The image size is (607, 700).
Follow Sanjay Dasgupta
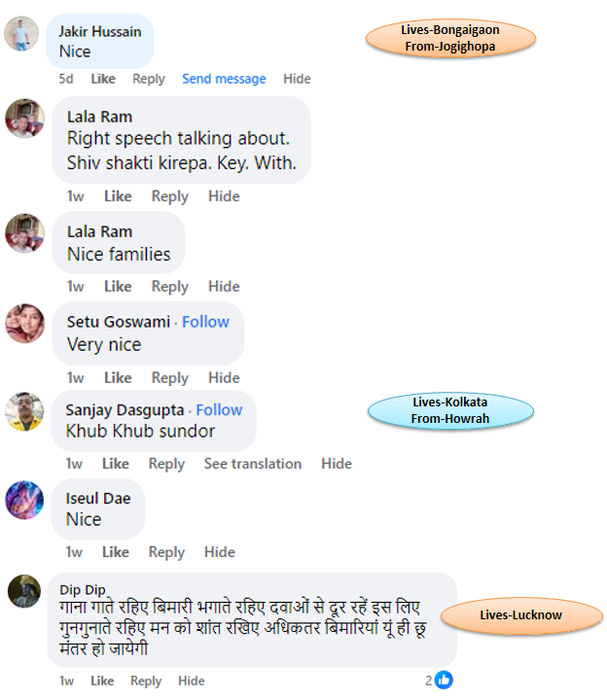pos(219,409)
